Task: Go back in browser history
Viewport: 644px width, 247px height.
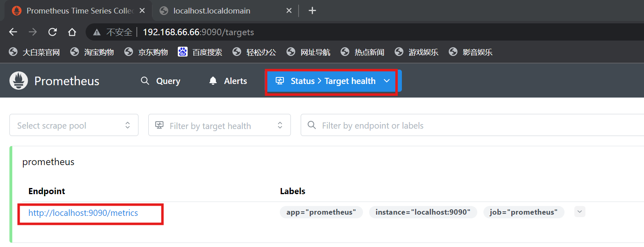Action: (x=13, y=32)
